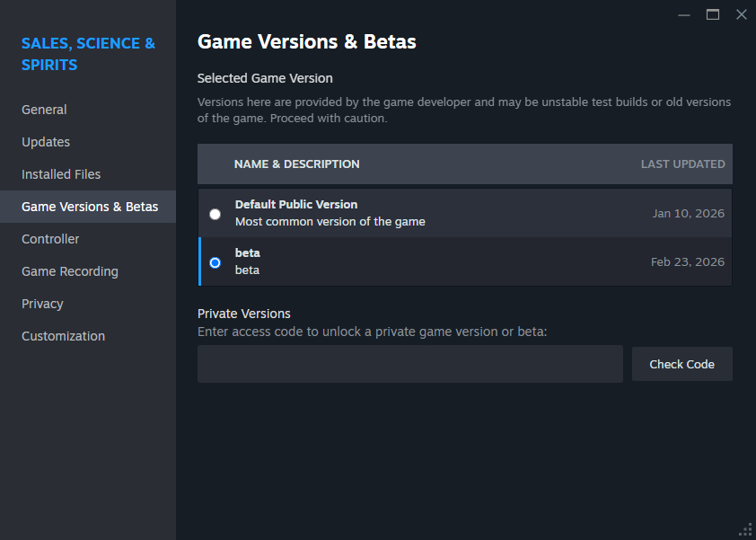756x540 pixels.
Task: Go to the Updates section
Action: point(46,142)
